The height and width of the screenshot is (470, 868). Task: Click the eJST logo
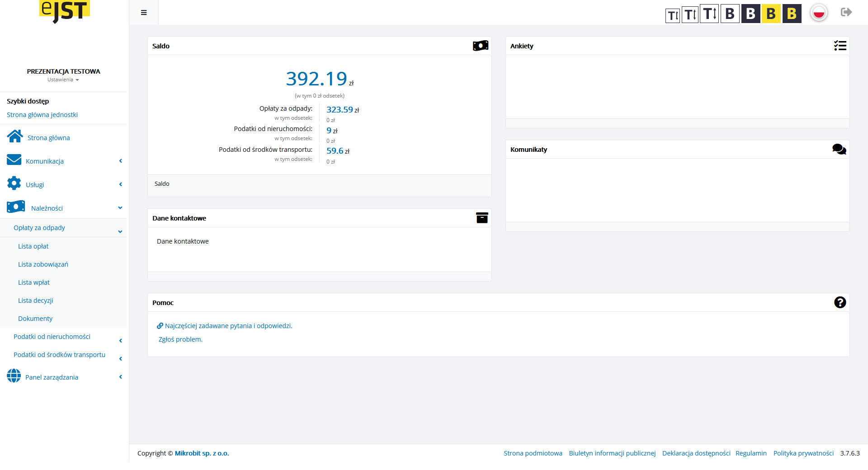pos(64,11)
